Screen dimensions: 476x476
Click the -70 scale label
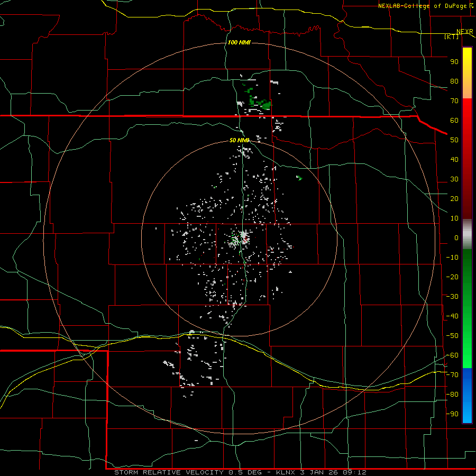452,375
